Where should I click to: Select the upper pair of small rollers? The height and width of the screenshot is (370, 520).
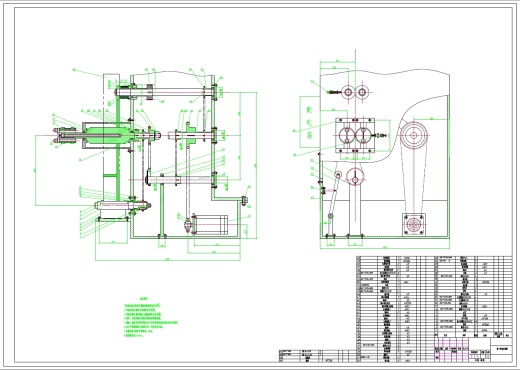click(355, 91)
